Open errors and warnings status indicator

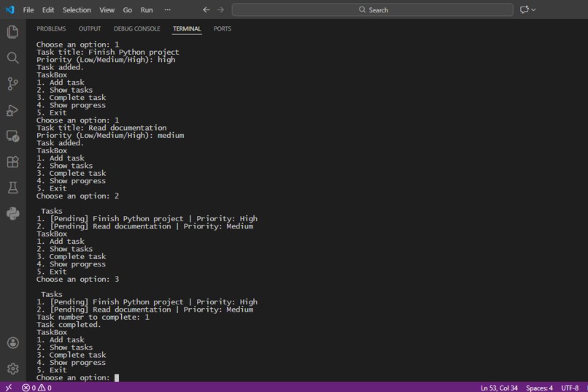(x=36, y=388)
